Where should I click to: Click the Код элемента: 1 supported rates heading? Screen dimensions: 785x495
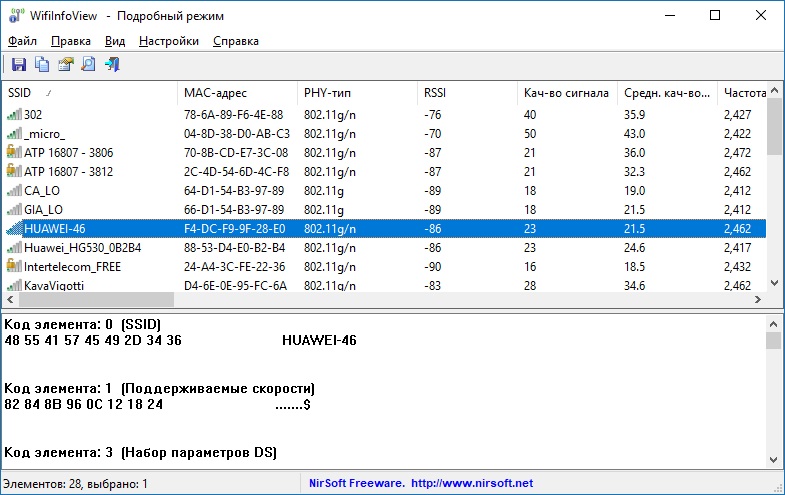point(159,388)
